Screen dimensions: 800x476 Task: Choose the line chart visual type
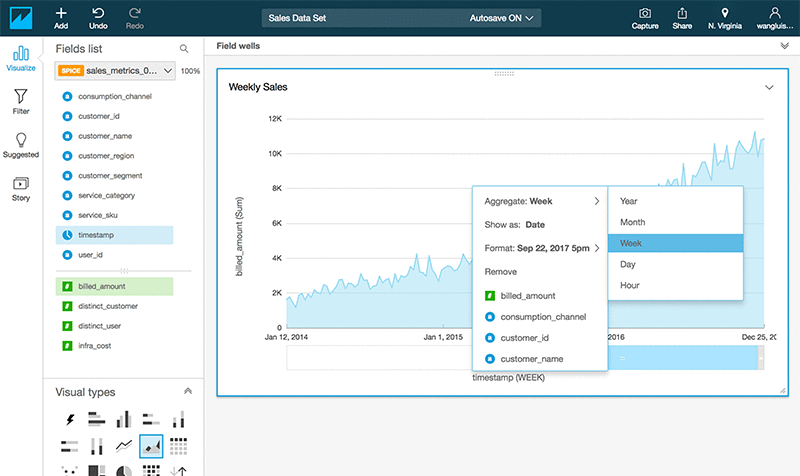124,446
